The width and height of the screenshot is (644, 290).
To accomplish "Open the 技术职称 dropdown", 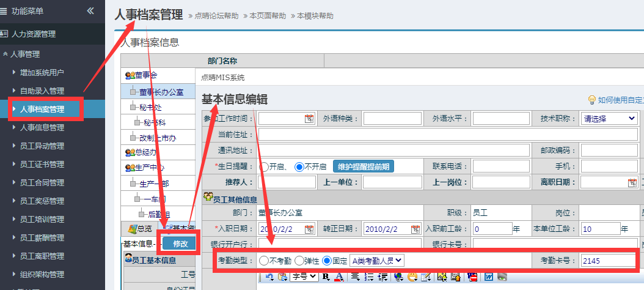I will (608, 119).
